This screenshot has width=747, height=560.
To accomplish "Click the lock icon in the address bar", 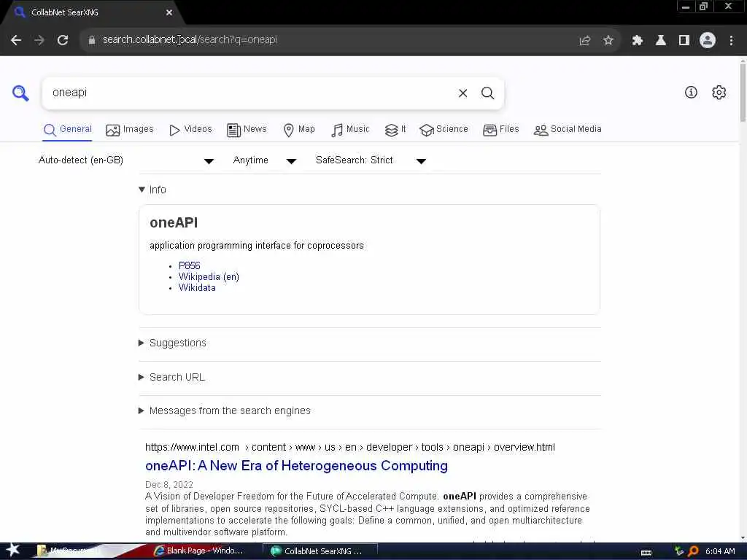I will pyautogui.click(x=91, y=40).
